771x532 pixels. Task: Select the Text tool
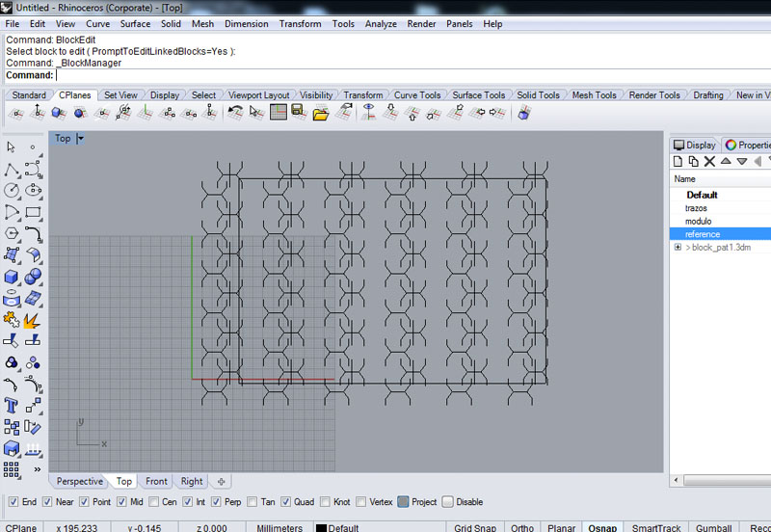coord(12,406)
